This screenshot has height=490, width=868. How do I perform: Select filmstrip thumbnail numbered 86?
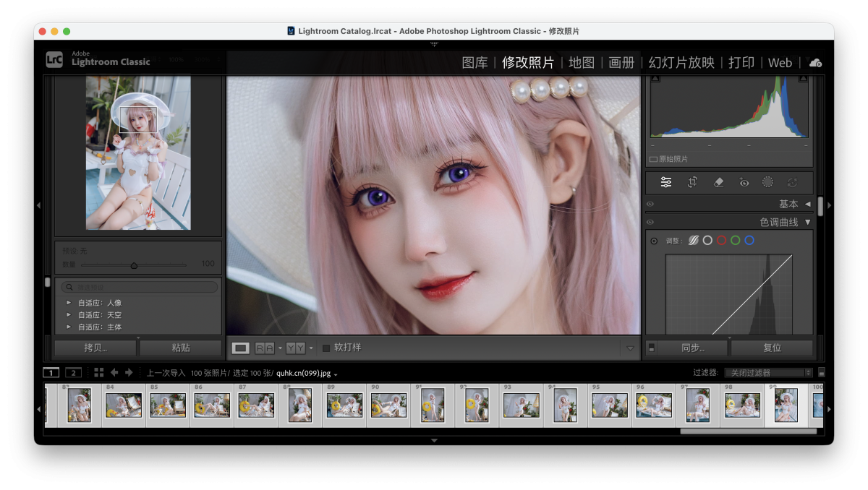click(x=212, y=405)
